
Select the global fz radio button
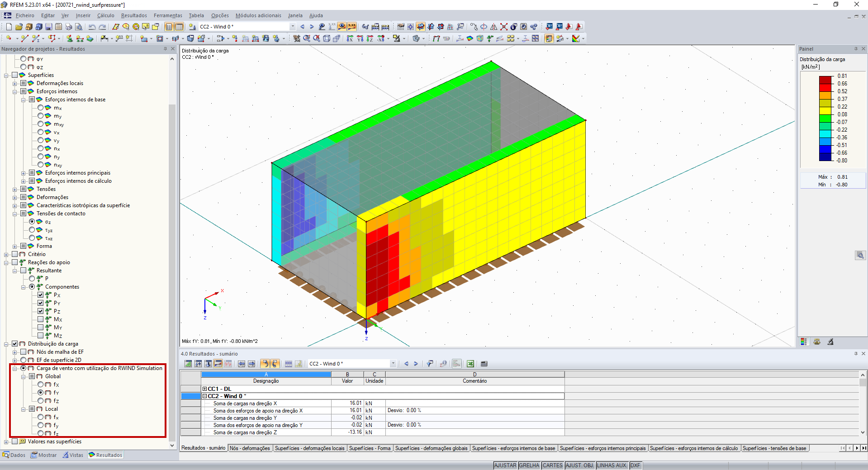(x=41, y=401)
